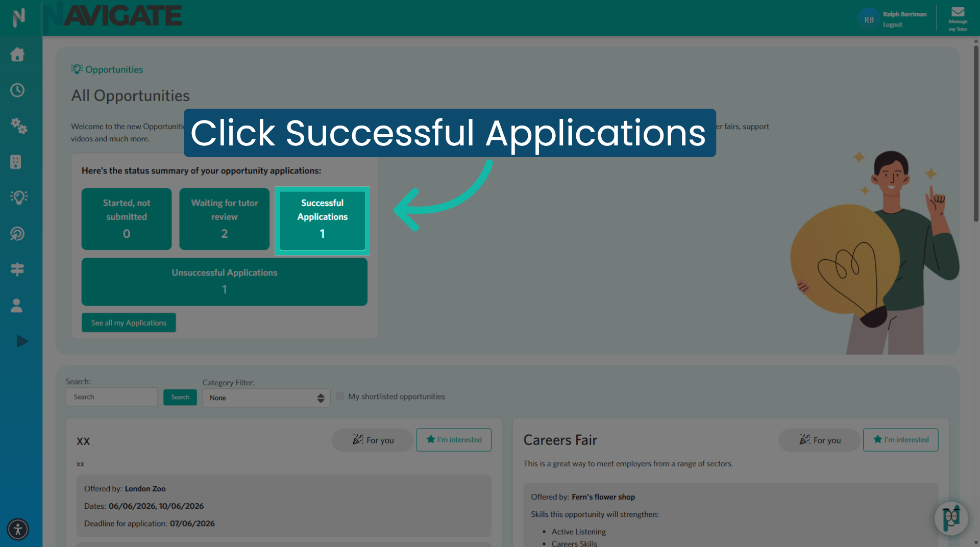
Task: Open the lightbulb Opportunities sidebar icon
Action: pos(19,197)
